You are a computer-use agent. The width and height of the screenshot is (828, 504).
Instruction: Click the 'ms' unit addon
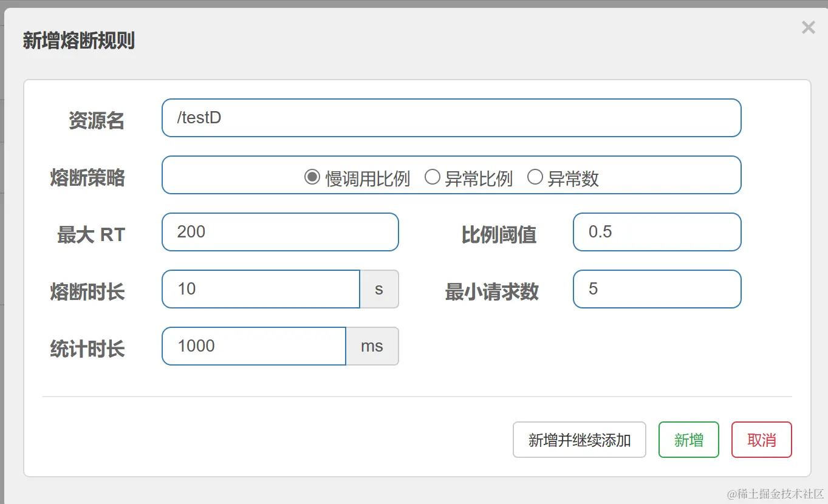point(372,346)
